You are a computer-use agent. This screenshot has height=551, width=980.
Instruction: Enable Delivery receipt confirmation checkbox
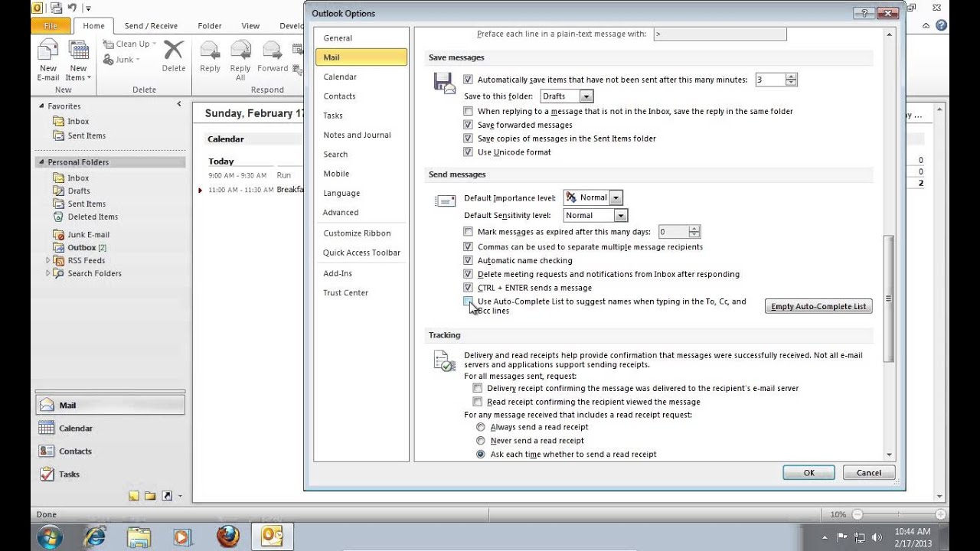click(x=478, y=389)
